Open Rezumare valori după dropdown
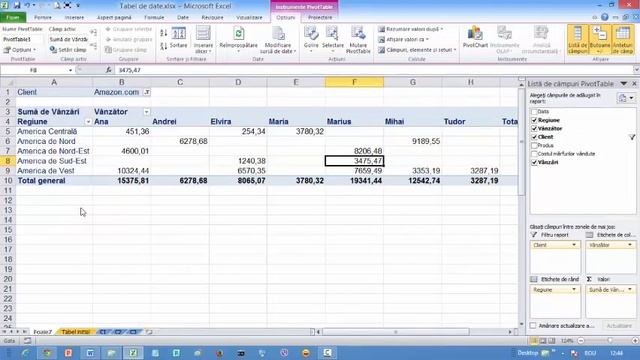The width and height of the screenshot is (640, 360). click(x=411, y=29)
